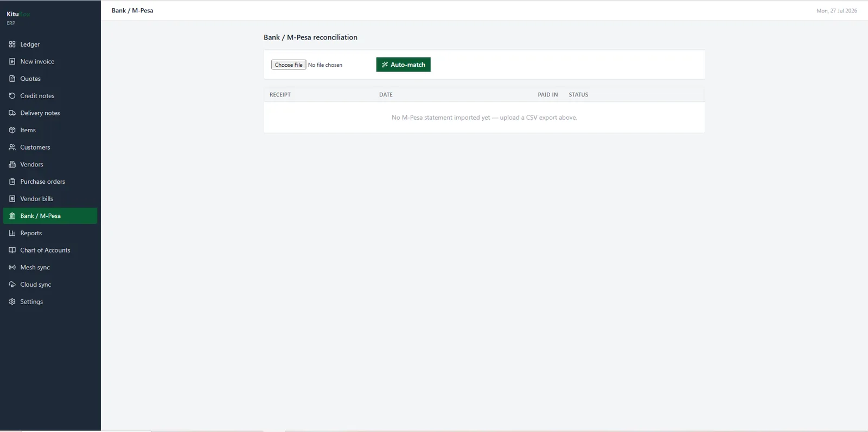
Task: Click the Reports bar chart icon
Action: (x=12, y=233)
